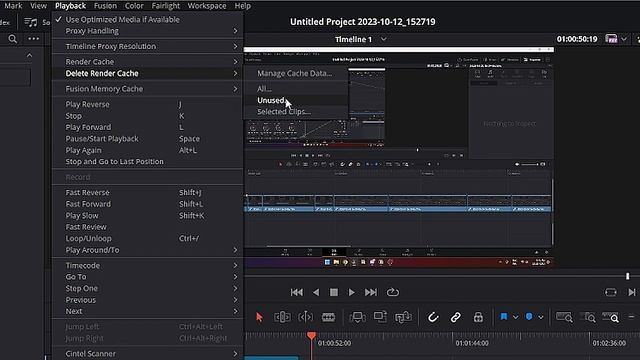Click the Custom Zoom icon
The height and width of the screenshot is (360, 640).
pos(611,317)
